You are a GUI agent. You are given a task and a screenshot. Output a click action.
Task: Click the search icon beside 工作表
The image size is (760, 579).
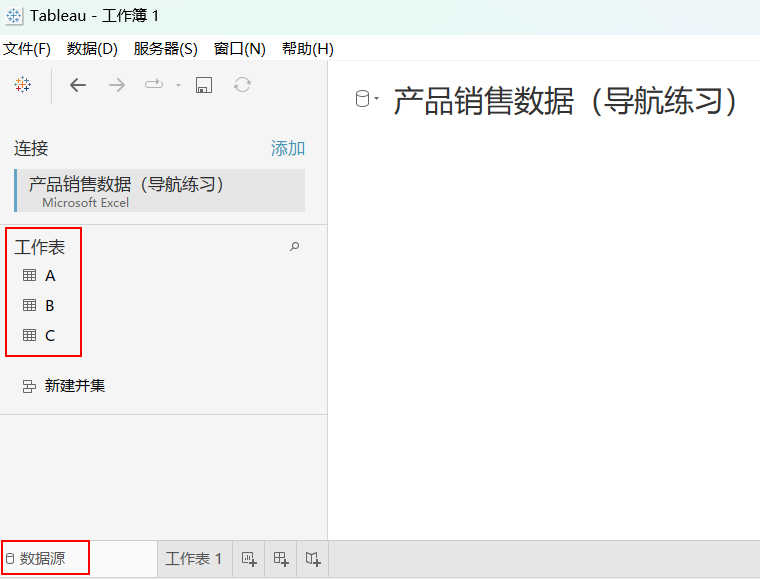point(294,246)
